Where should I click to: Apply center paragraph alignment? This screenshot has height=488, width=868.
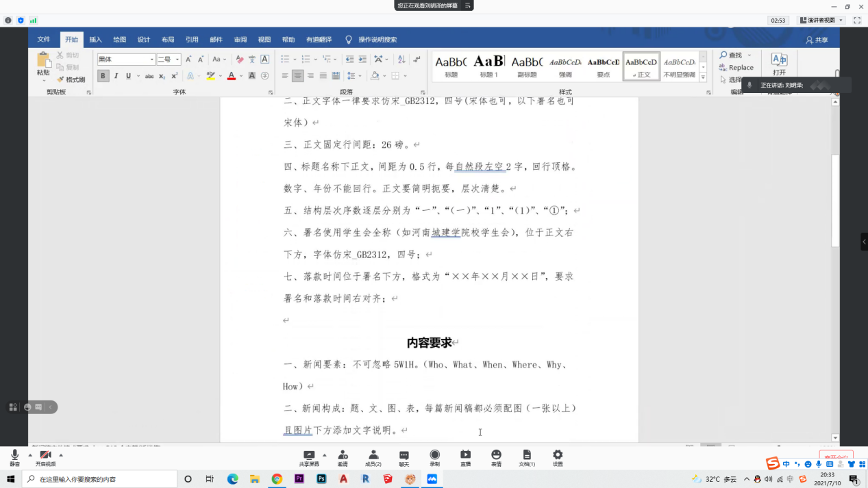[297, 76]
